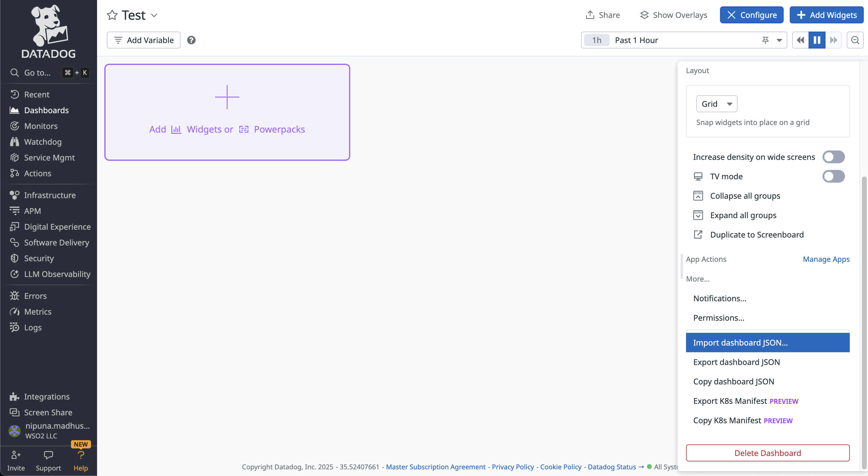The width and height of the screenshot is (868, 476).
Task: Open Screen Share in the sidebar
Action: 49,412
